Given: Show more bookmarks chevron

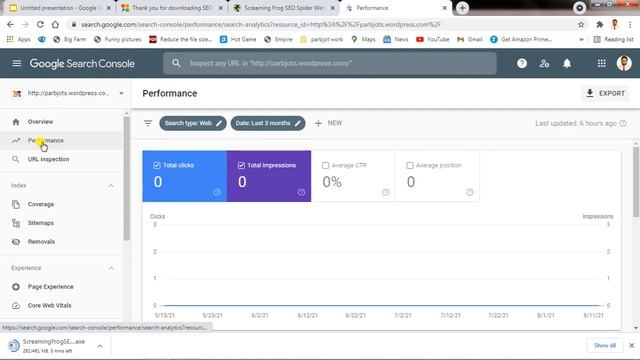Looking at the screenshot, I should pyautogui.click(x=581, y=39).
